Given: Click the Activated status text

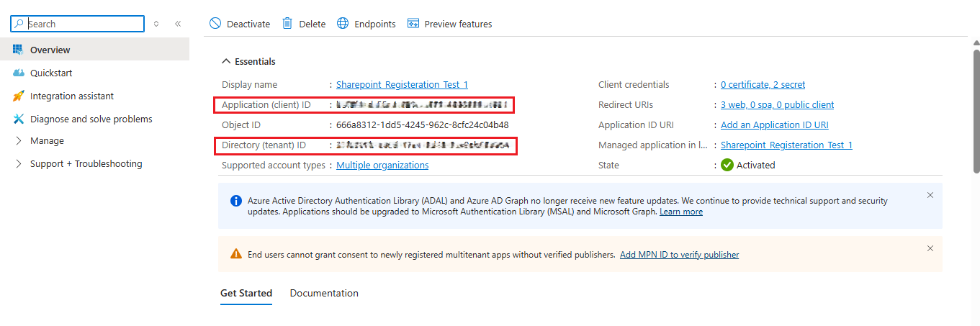Looking at the screenshot, I should [x=755, y=165].
